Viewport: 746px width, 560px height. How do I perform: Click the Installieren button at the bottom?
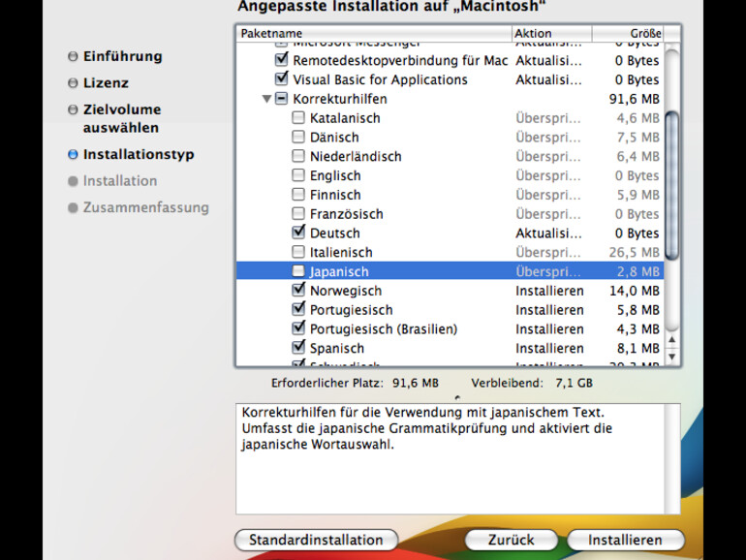click(x=625, y=540)
